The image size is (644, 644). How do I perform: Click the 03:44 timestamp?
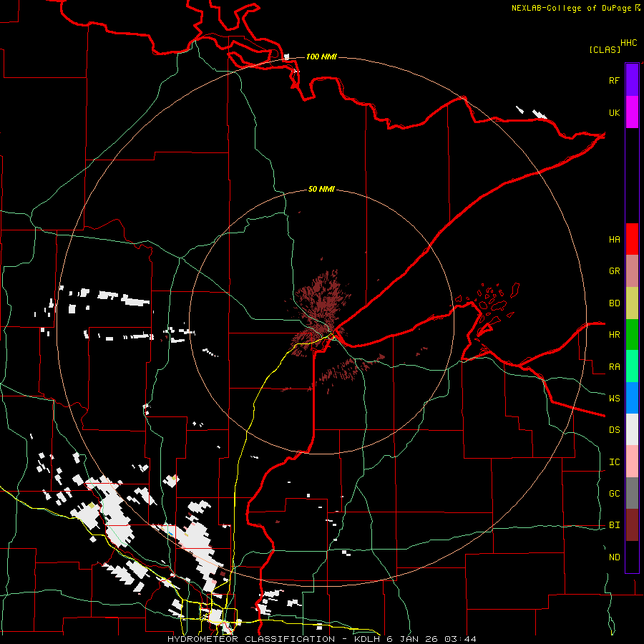[459, 639]
